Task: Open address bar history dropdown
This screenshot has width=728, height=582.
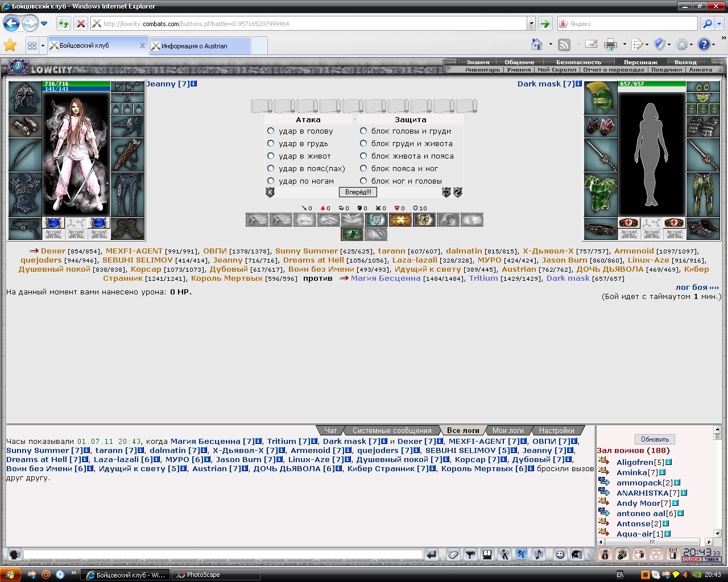Action: tap(531, 24)
